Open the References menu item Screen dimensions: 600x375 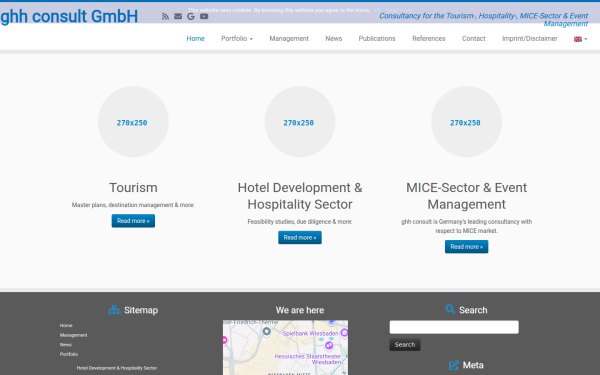[x=429, y=39]
